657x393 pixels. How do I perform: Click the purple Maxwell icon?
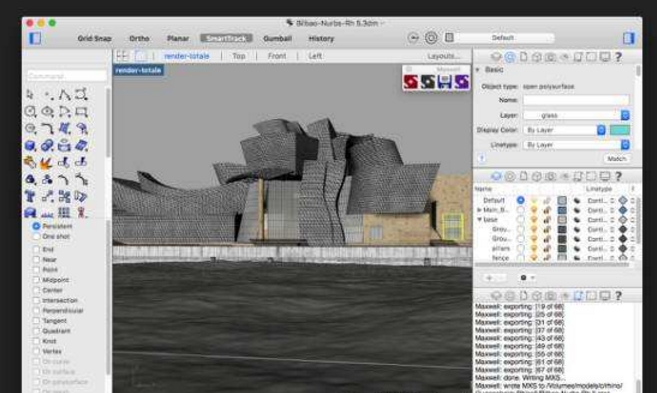(x=461, y=82)
